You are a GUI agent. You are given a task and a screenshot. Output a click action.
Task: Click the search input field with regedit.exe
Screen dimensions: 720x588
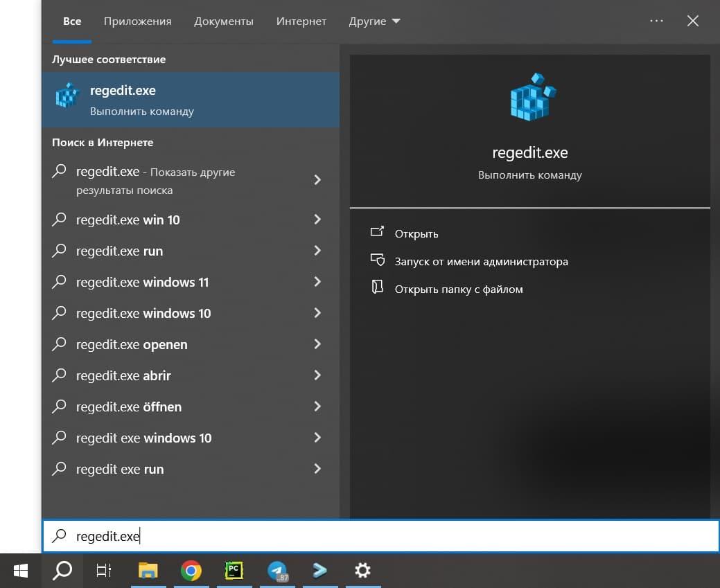point(381,536)
